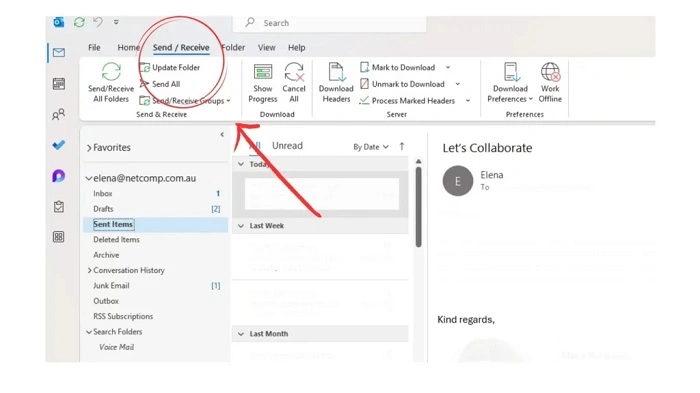This screenshot has width=700, height=393.
Task: Open the Customize Quick Access Toolbar dropdown
Action: 116,22
